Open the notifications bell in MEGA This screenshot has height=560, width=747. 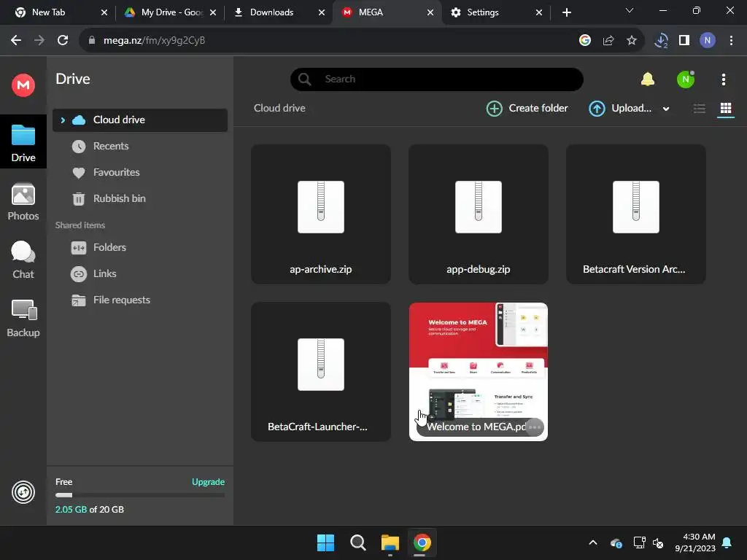648,79
